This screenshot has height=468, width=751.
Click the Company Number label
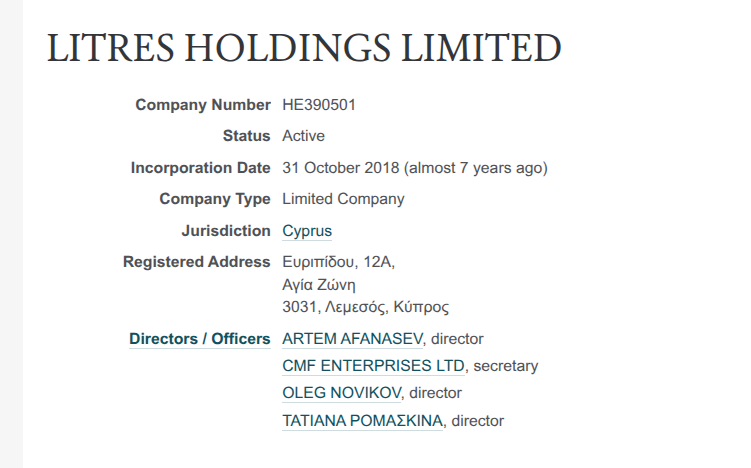click(x=203, y=104)
